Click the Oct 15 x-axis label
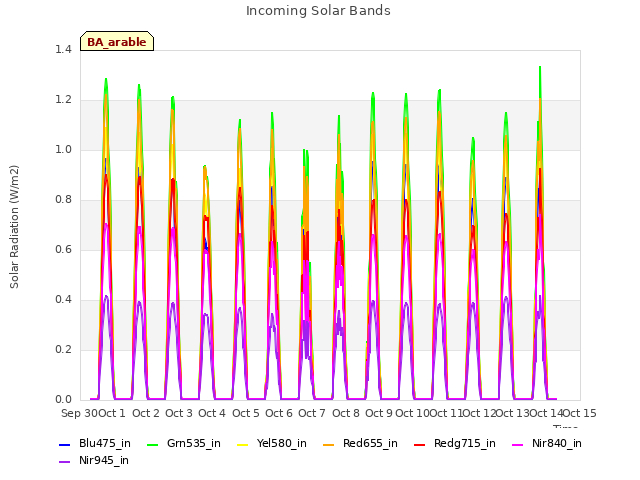The image size is (640, 480). [580, 413]
